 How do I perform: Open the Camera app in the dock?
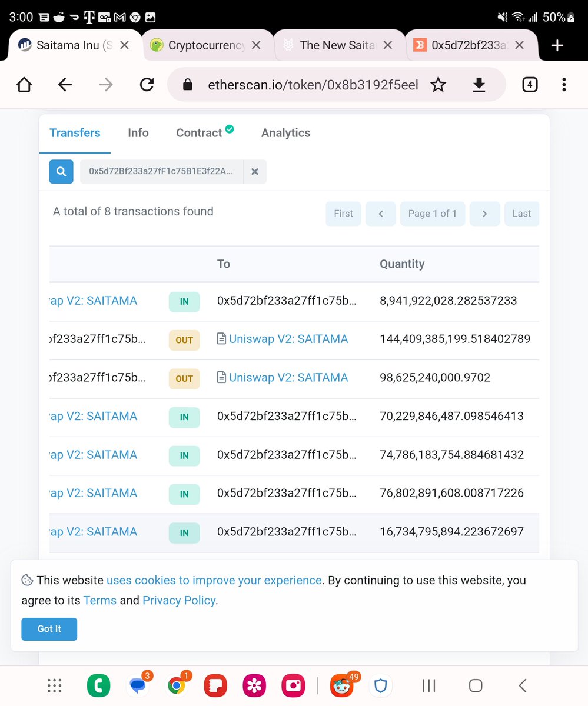click(x=293, y=685)
